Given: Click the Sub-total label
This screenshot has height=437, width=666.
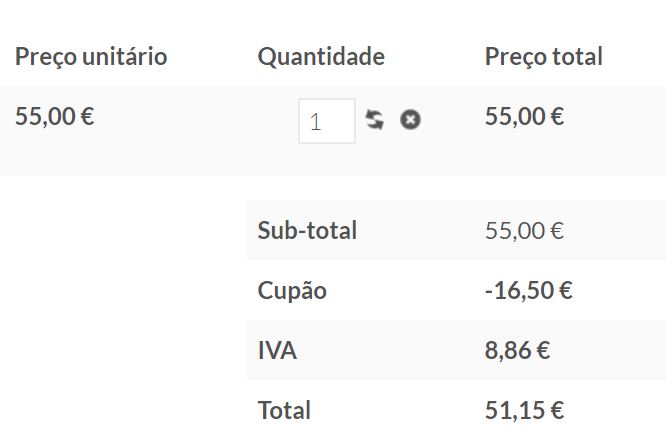Looking at the screenshot, I should coord(307,231).
